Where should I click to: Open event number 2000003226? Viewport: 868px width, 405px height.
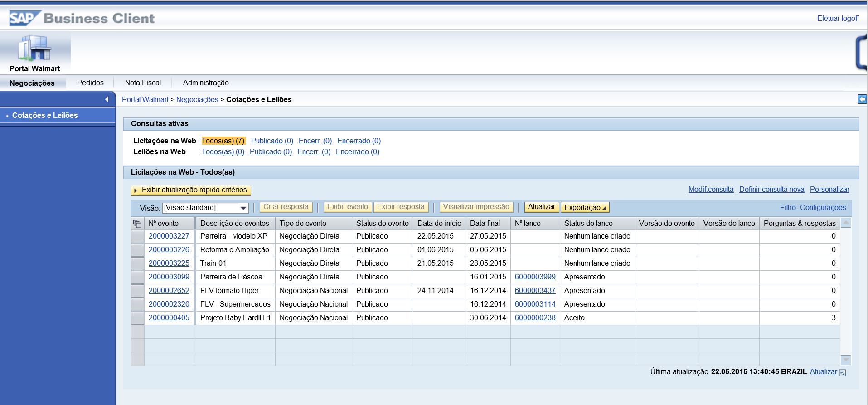(x=169, y=249)
